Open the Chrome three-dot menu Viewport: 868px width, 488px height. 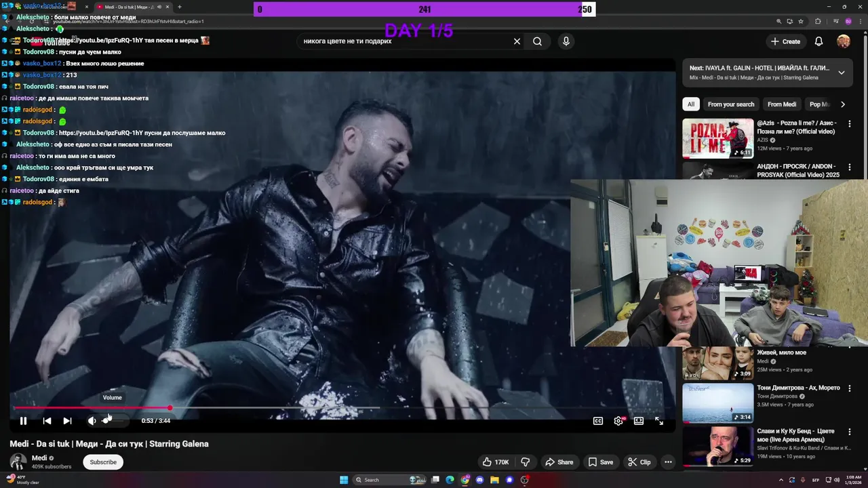coord(860,22)
